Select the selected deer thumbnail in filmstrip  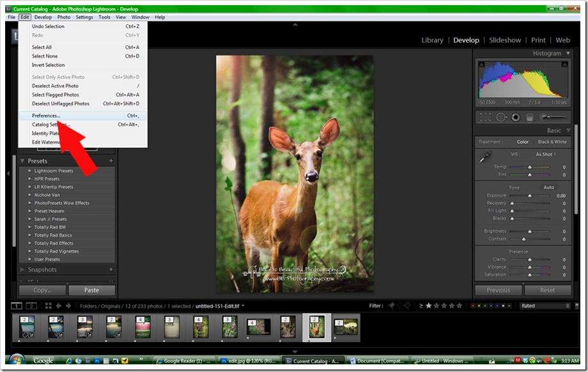(316, 327)
